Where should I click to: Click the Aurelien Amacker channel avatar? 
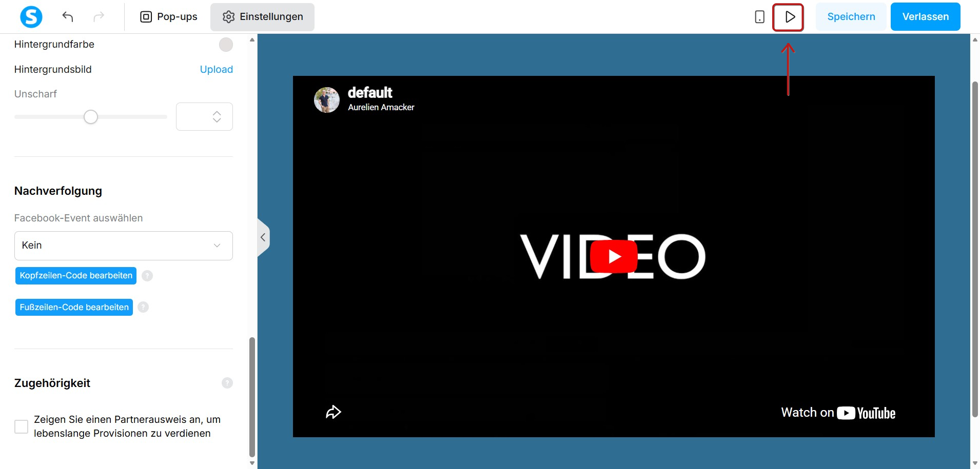click(x=327, y=99)
